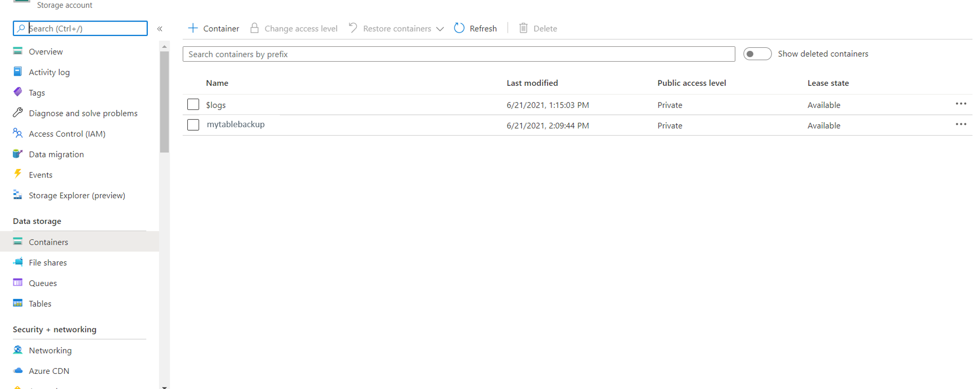Focus the Search (Ctrl+/) sidebar field
The width and height of the screenshot is (980, 389).
[80, 28]
